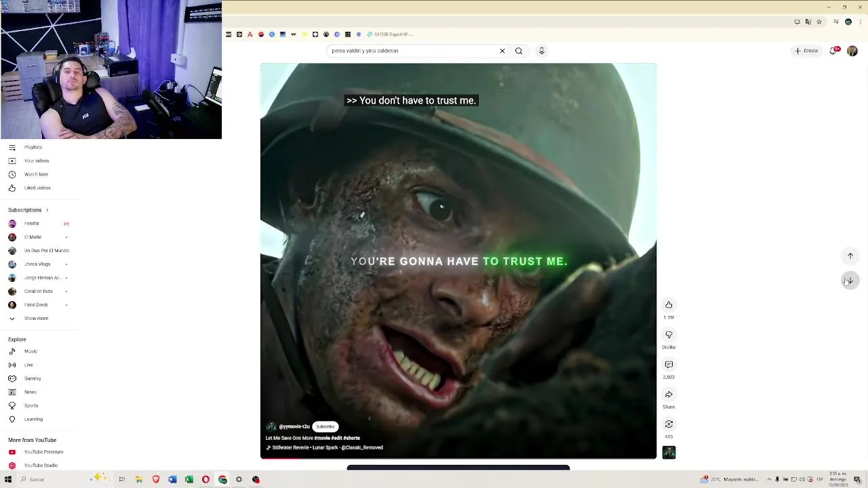Viewport: 868px width, 488px height.
Task: Open Live in the Explore section
Action: (x=28, y=365)
